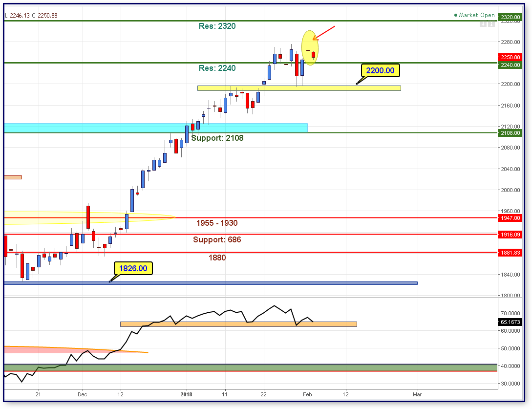
Task: Click the 2240.00 green price axis label
Action: 511,65
